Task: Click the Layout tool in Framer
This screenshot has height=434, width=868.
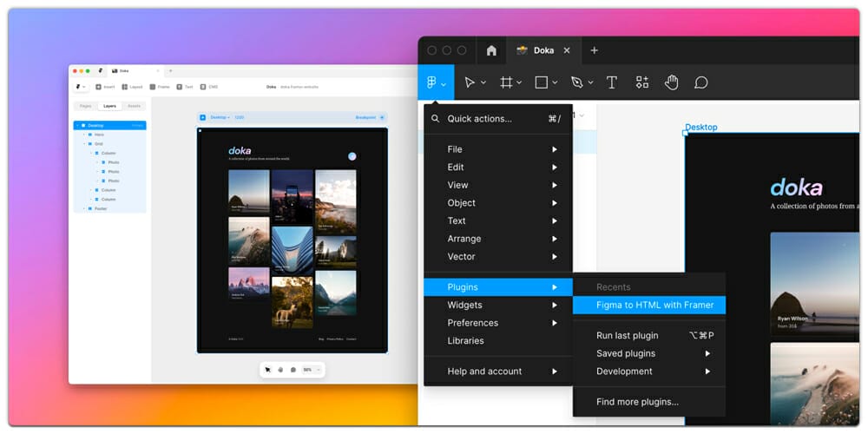Action: (132, 87)
